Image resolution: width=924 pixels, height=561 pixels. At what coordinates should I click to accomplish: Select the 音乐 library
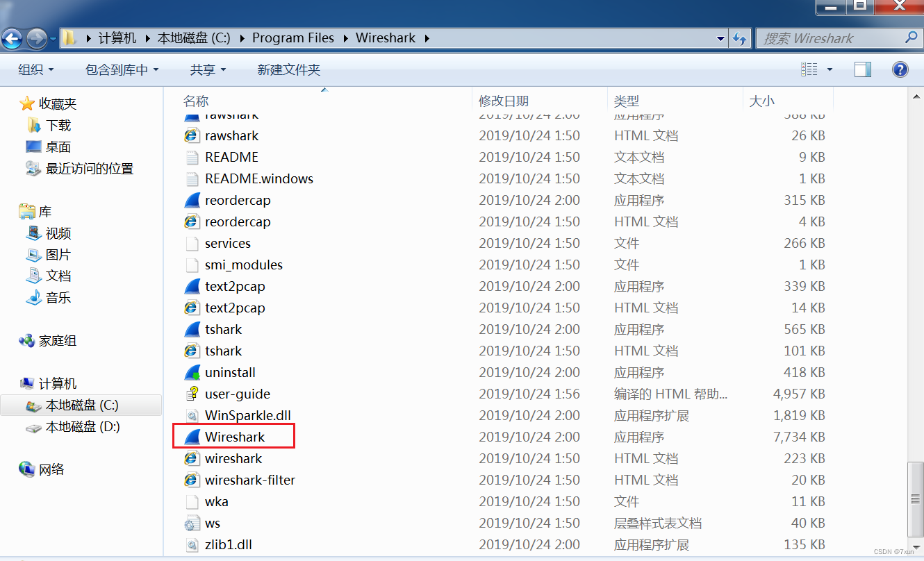[x=58, y=298]
